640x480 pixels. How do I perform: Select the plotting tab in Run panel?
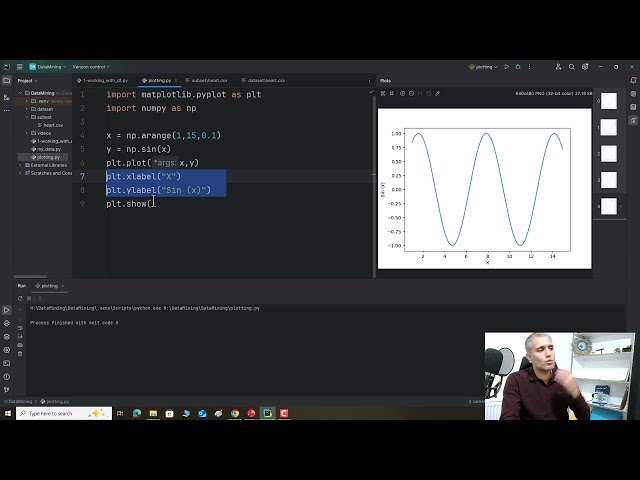click(x=47, y=286)
